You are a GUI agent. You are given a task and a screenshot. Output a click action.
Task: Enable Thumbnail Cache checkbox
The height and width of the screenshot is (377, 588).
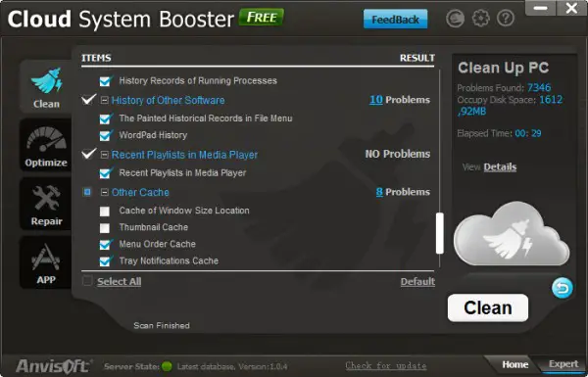pos(105,228)
